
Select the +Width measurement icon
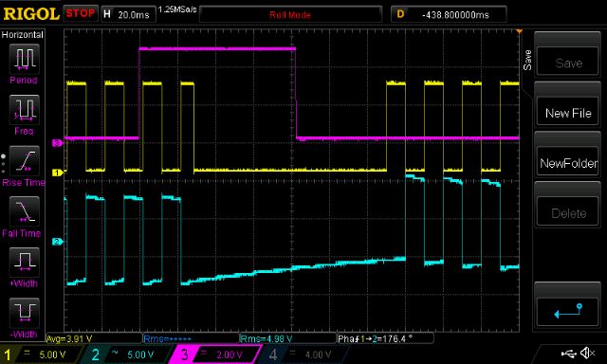pyautogui.click(x=24, y=262)
